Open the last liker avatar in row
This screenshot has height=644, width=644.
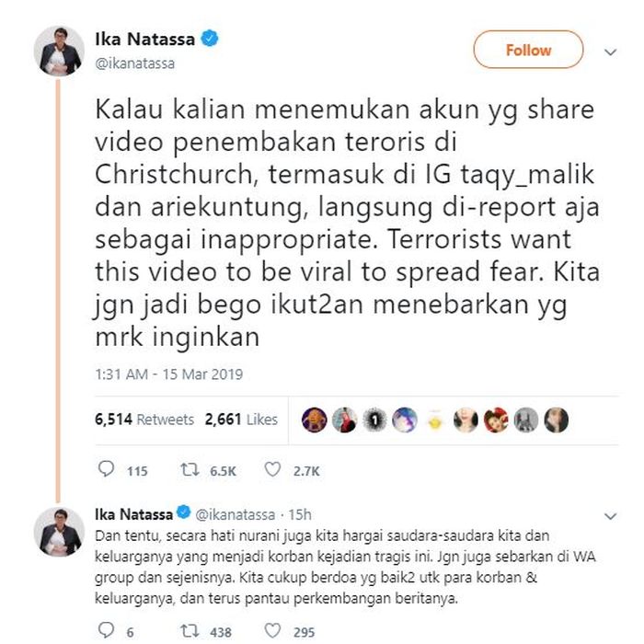click(556, 420)
